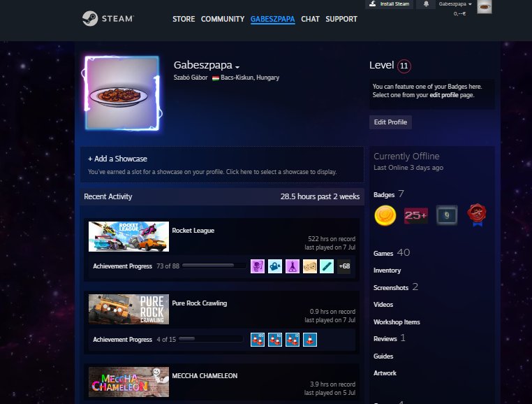
Task: Open the red wax seal badge
Action: point(477,215)
